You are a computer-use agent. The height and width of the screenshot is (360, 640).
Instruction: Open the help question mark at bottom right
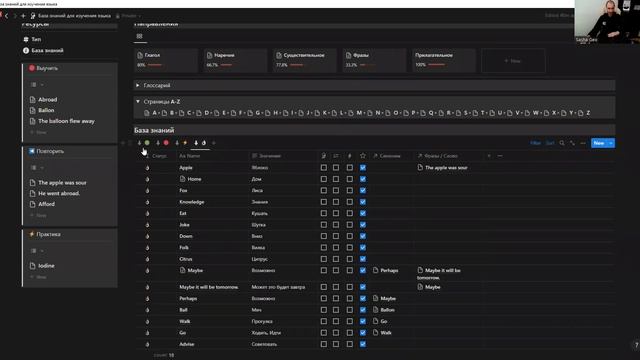[x=636, y=345]
